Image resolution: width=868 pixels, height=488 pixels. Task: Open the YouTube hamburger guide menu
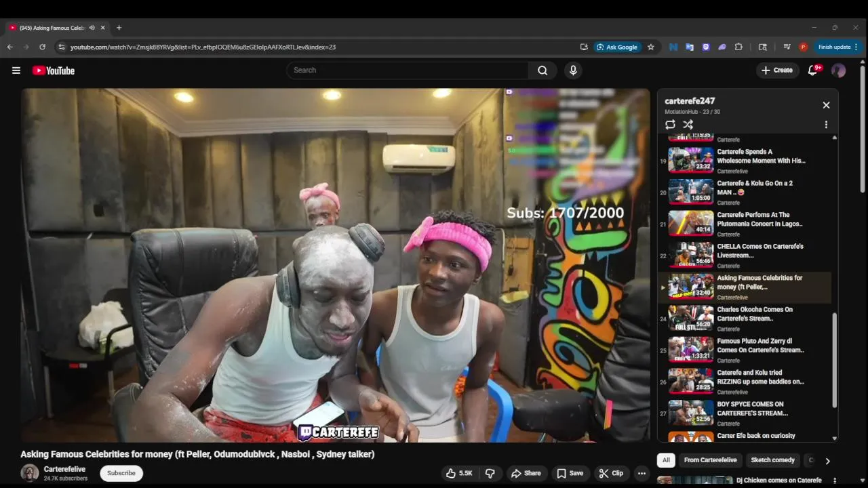tap(16, 70)
